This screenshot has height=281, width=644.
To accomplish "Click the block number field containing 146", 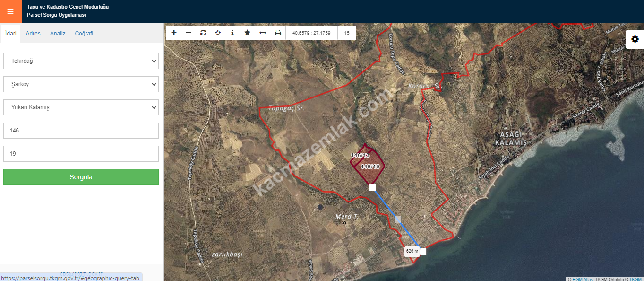I will click(x=81, y=131).
